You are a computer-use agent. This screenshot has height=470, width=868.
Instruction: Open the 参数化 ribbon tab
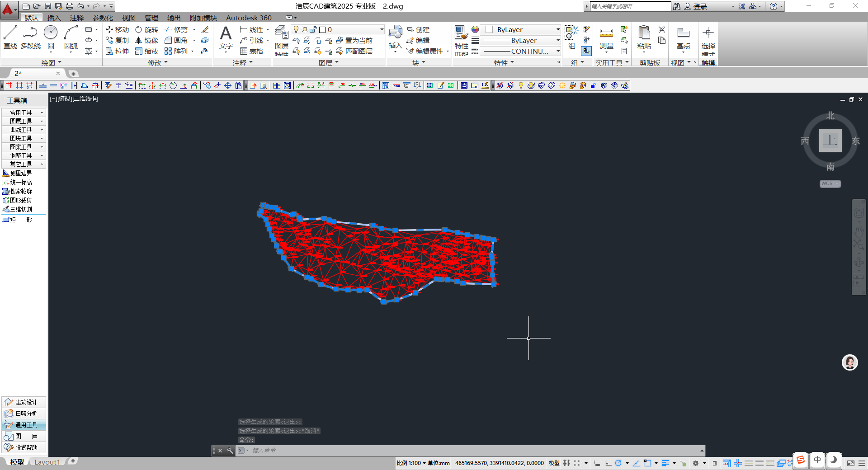(103, 18)
